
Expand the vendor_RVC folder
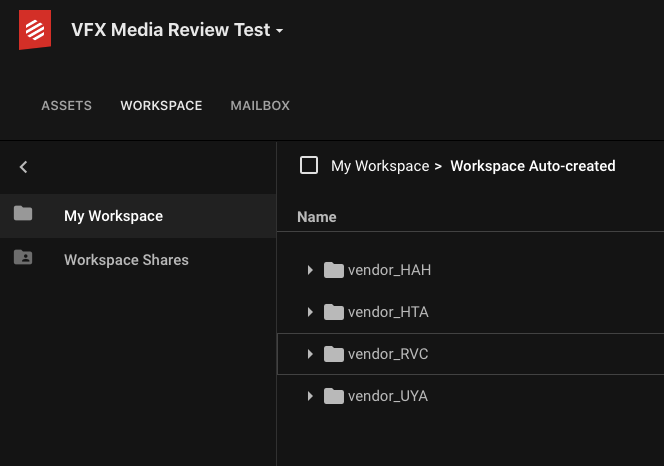click(310, 354)
